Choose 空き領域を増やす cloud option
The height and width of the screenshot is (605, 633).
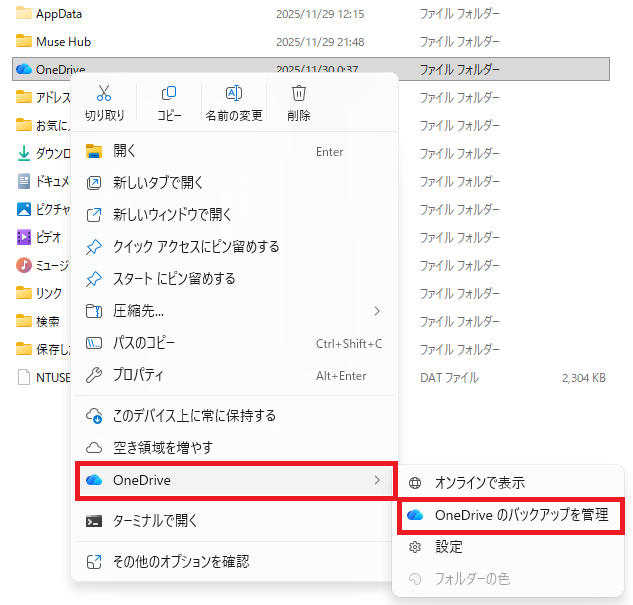(162, 447)
